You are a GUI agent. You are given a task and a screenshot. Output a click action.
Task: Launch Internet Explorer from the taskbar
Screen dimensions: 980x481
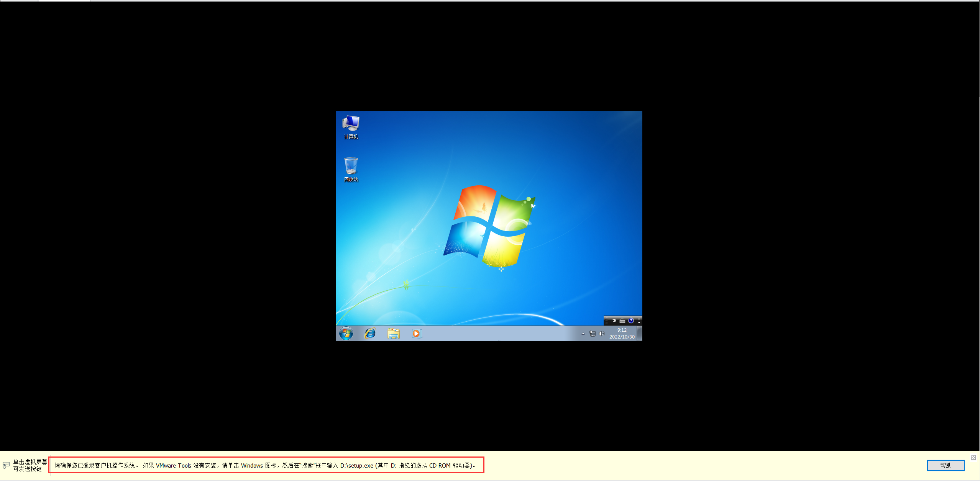tap(370, 334)
